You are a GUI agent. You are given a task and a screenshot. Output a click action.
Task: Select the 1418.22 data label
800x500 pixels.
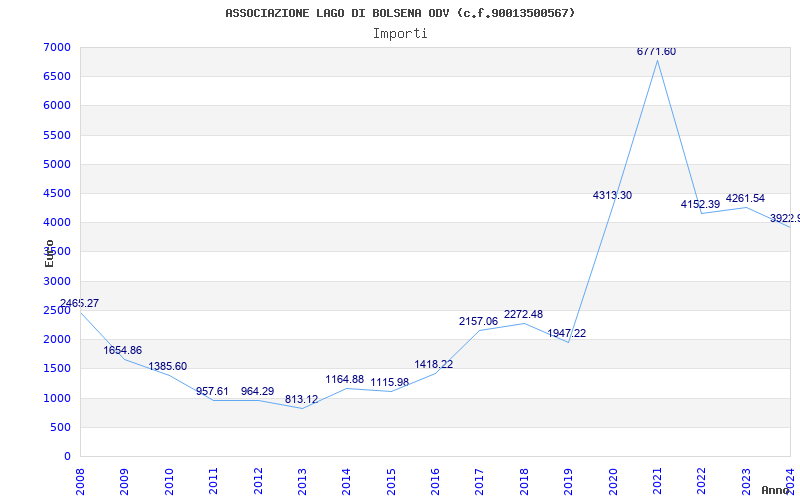[434, 364]
